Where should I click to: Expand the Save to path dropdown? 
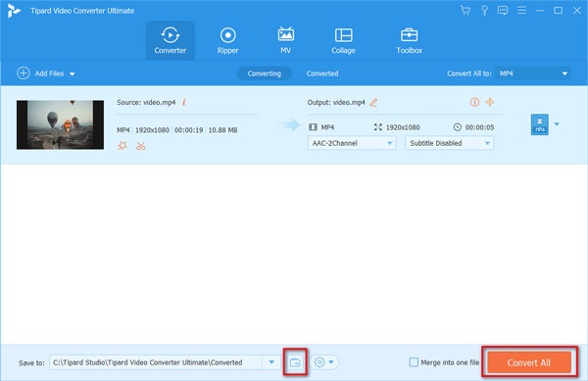pos(271,362)
